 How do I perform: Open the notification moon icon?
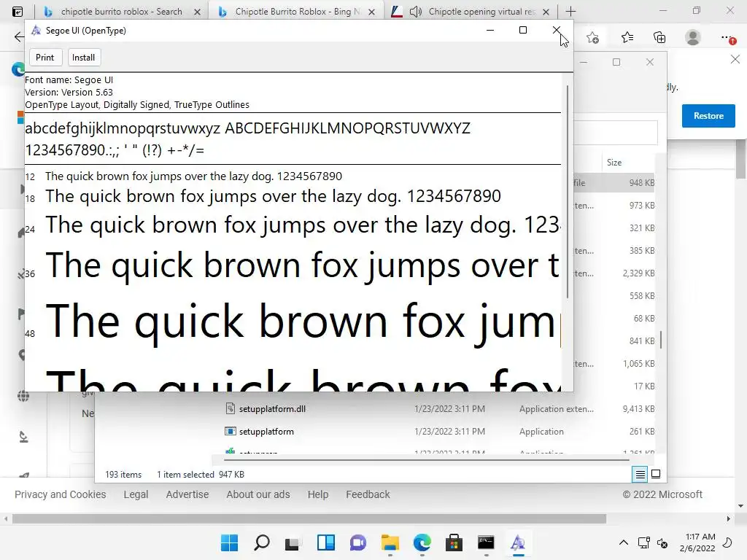coord(727,542)
